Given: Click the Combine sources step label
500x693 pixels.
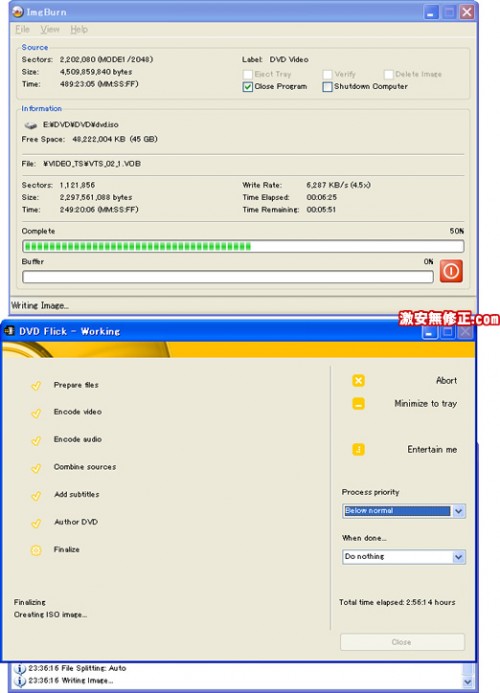Looking at the screenshot, I should click(85, 467).
